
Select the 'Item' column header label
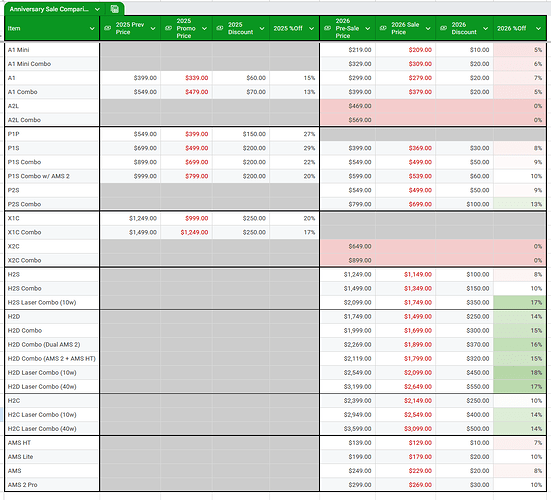(x=14, y=28)
